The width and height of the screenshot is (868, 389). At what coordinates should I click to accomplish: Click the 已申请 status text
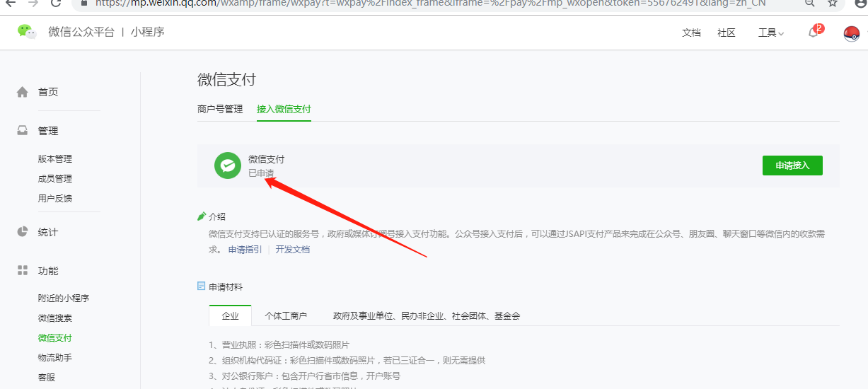click(x=261, y=173)
